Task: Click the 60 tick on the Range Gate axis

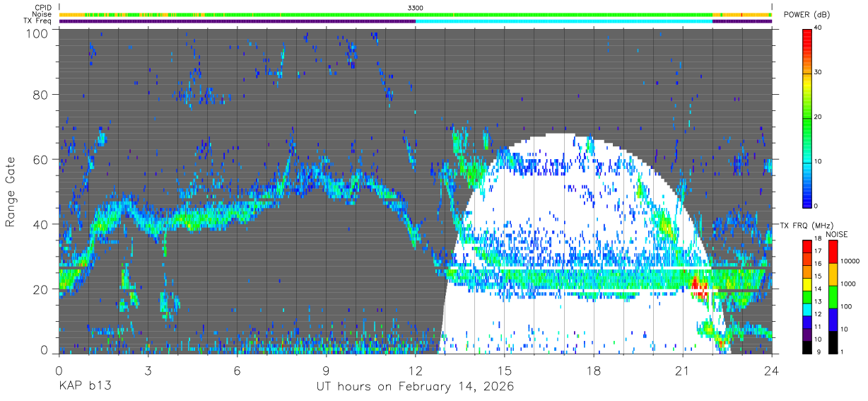Action: coord(40,159)
